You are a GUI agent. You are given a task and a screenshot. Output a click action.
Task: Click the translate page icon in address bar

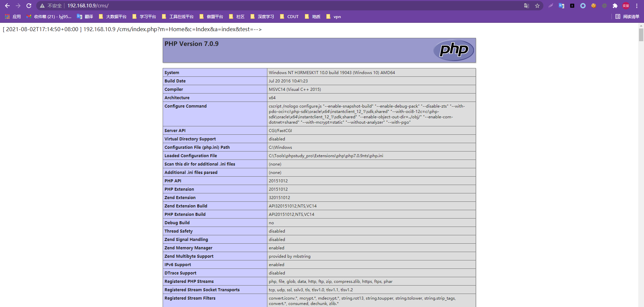click(527, 6)
